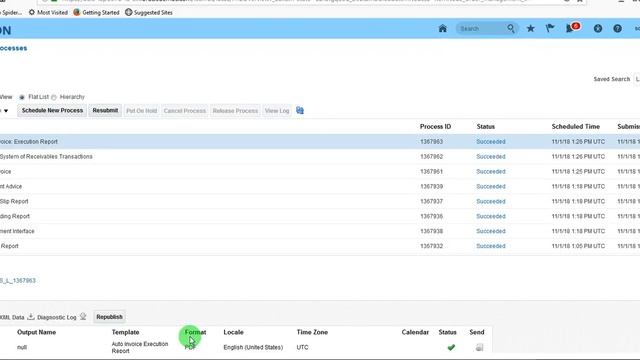This screenshot has width=640, height=360.
Task: Click the 'Auto Invoice Execution Report' template cell
Action: point(140,347)
